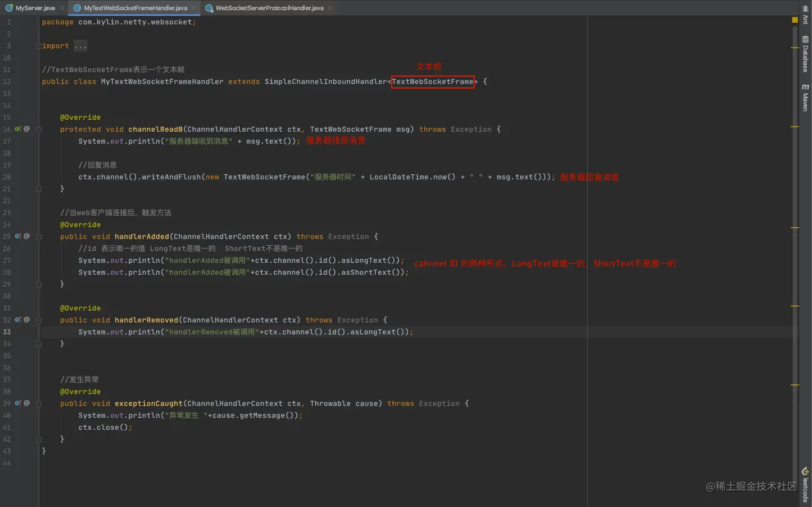Click the @Override annotation above handlerRemoved
Viewport: 812px width, 507px height.
81,308
